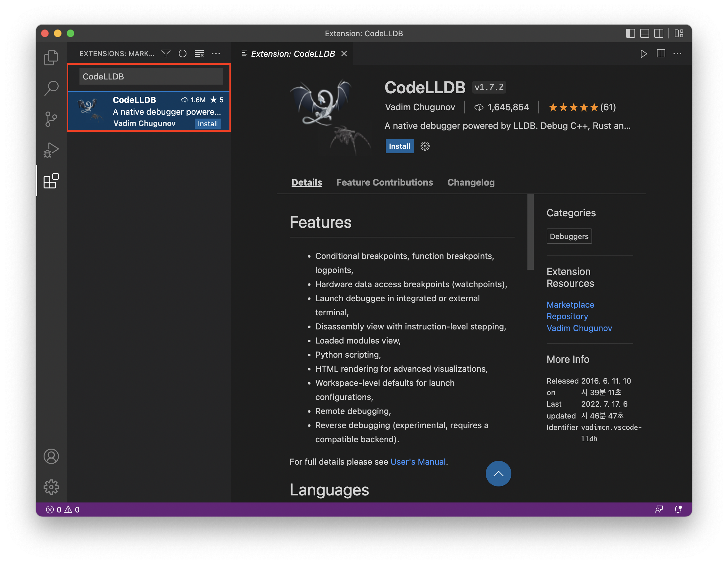Open the User's Manual link
The height and width of the screenshot is (564, 728).
point(418,462)
